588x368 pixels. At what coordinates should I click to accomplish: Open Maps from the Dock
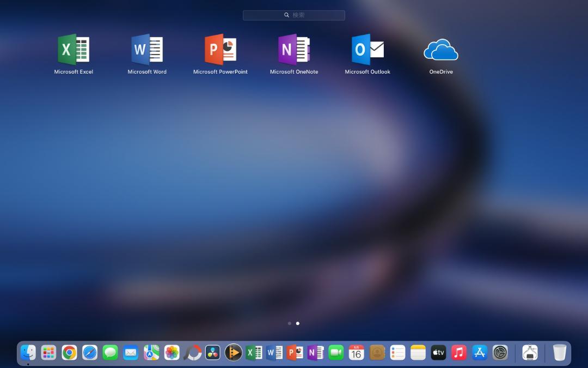pos(151,353)
